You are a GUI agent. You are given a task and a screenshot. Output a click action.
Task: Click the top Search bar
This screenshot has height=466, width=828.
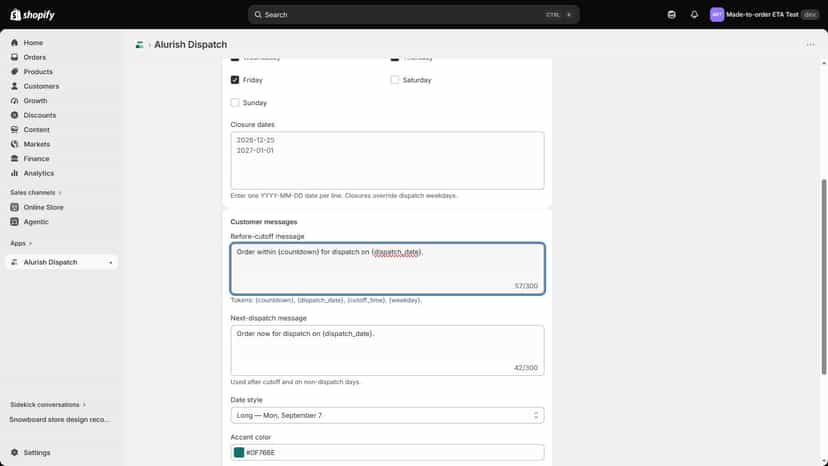[413, 15]
